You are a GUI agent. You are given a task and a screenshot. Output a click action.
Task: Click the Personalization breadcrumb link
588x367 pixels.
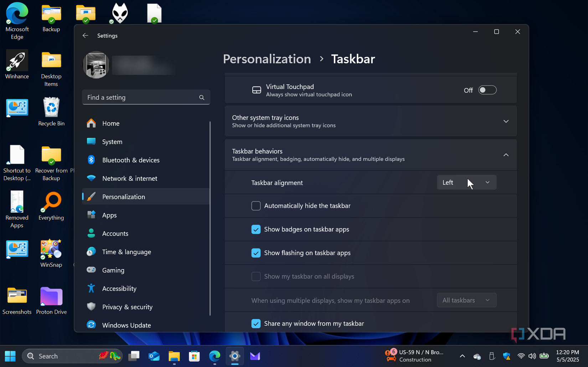pos(267,59)
